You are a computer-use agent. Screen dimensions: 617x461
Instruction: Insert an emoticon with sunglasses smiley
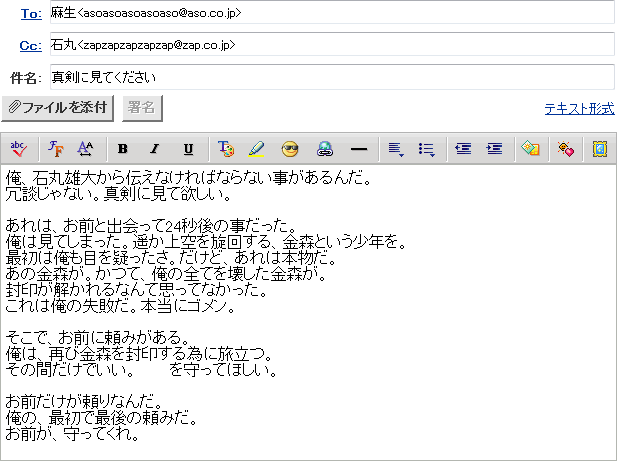coord(290,149)
